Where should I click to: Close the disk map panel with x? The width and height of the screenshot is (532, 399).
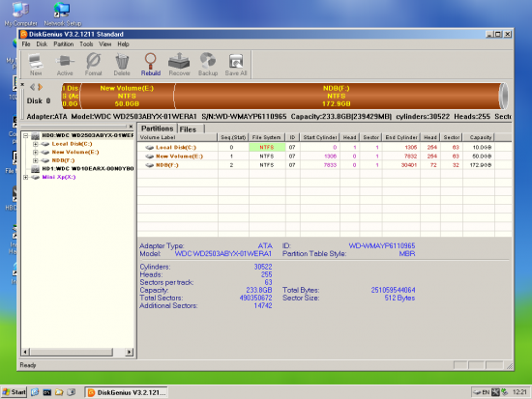22,84
